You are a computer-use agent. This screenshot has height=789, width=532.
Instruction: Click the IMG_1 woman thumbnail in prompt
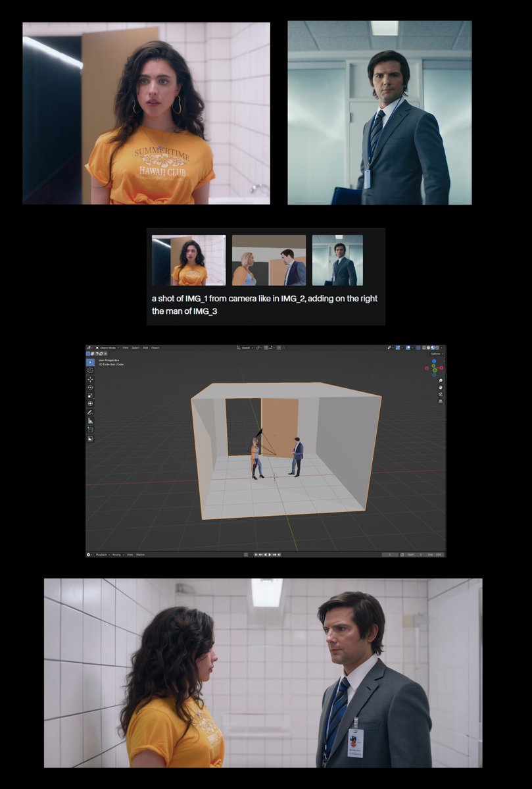point(189,260)
